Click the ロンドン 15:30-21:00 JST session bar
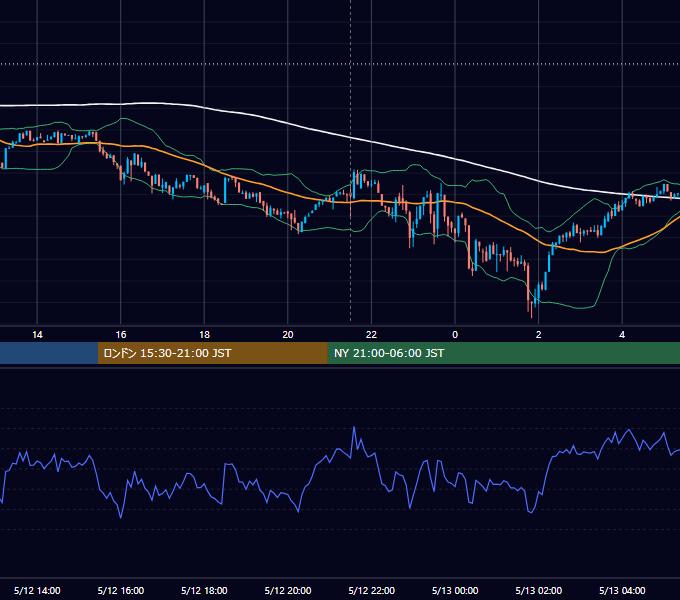The image size is (680, 600). click(x=212, y=353)
